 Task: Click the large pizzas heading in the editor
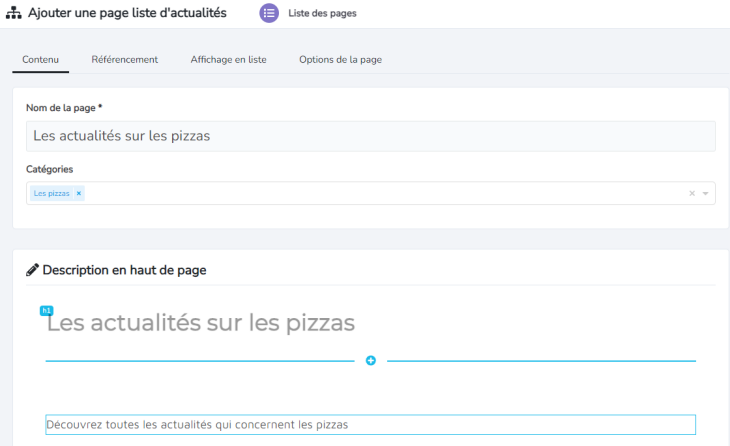click(x=200, y=324)
